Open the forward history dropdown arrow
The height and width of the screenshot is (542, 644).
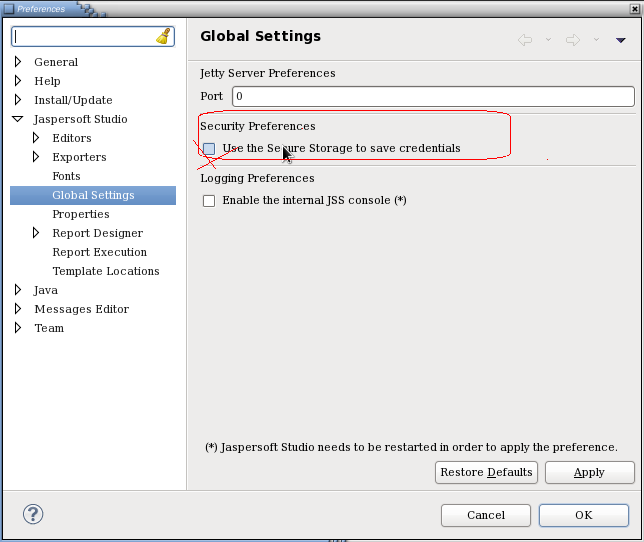(x=596, y=39)
